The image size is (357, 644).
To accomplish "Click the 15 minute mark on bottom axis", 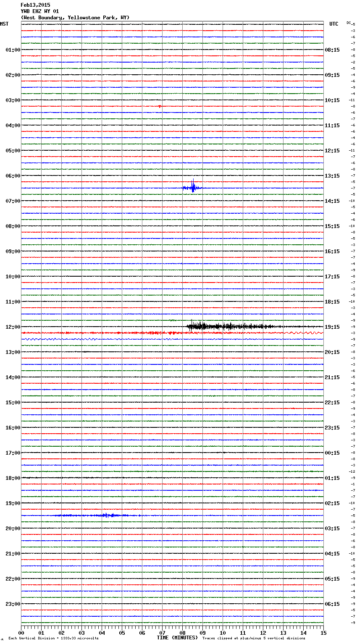I will click(x=323, y=633).
